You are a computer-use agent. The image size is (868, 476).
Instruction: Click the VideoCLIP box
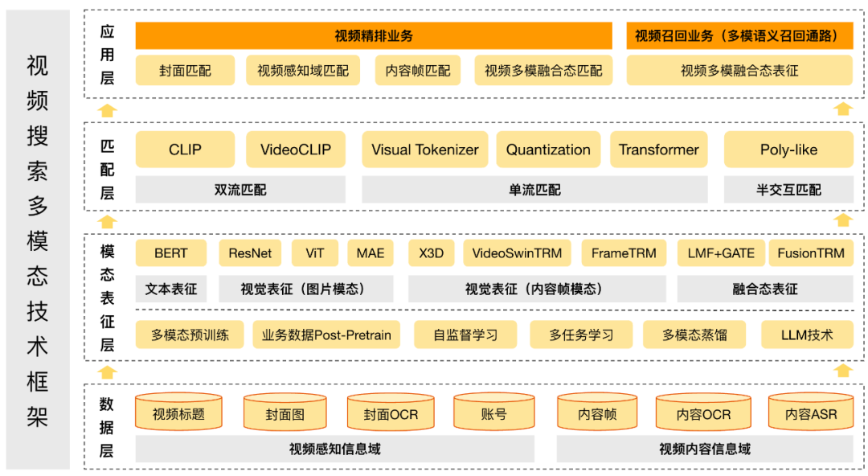tap(296, 150)
